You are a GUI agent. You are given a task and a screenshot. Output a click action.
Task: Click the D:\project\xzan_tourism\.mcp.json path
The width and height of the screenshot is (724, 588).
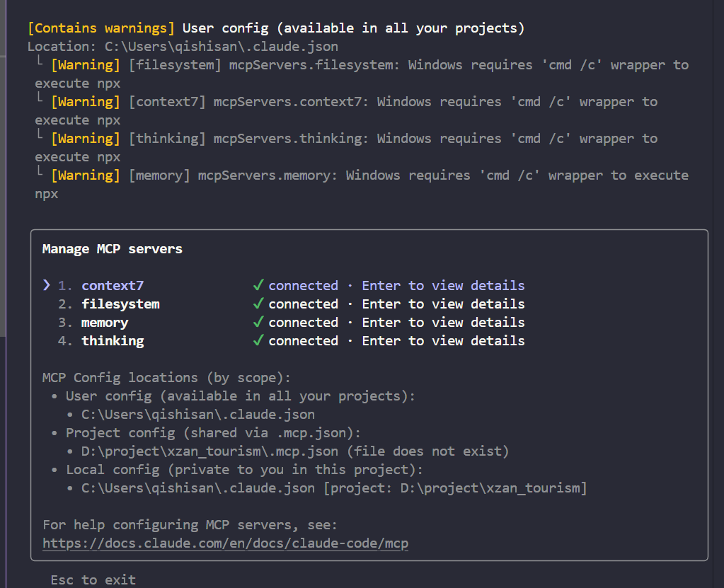tap(209, 451)
